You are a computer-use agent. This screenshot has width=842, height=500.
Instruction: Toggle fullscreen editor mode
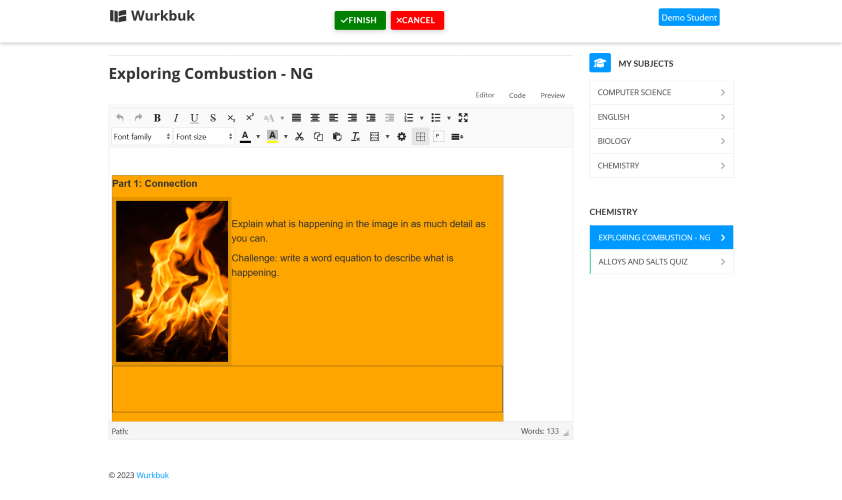[x=463, y=118]
